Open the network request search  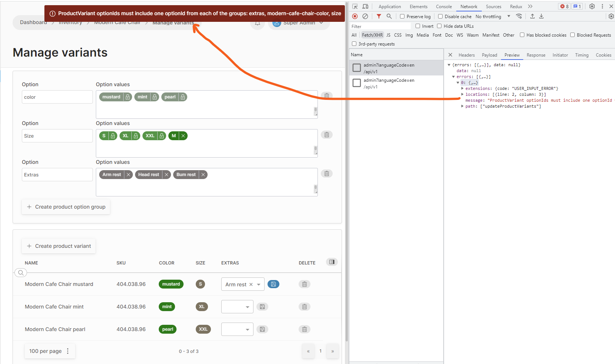click(x=389, y=16)
